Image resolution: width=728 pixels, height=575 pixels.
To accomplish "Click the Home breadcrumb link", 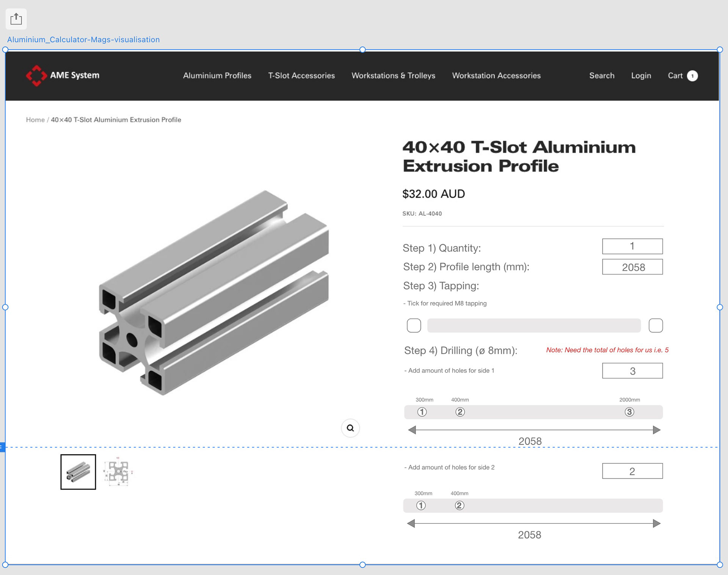I will tap(35, 120).
